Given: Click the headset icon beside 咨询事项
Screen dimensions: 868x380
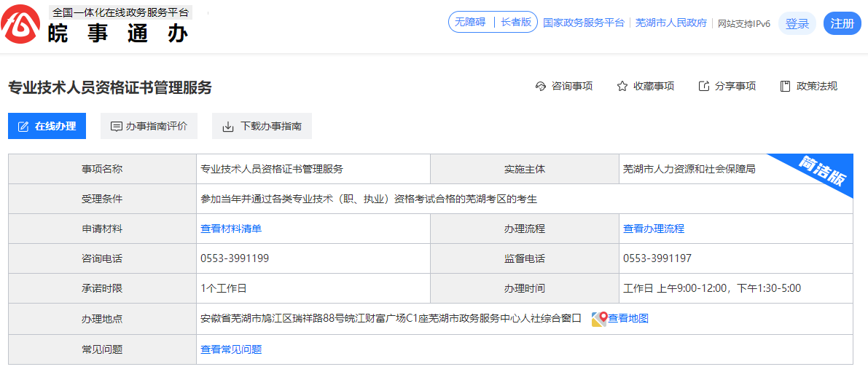Looking at the screenshot, I should (540, 86).
